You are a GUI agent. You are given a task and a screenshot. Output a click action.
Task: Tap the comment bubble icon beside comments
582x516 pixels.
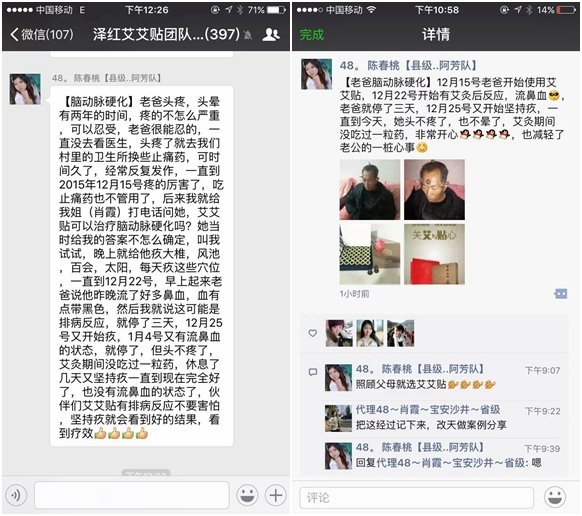click(313, 372)
